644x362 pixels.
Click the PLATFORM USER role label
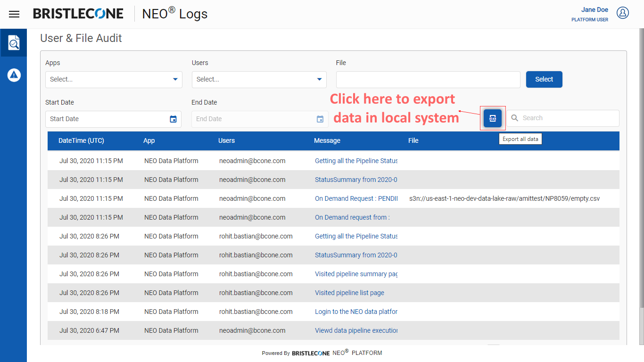(x=590, y=20)
